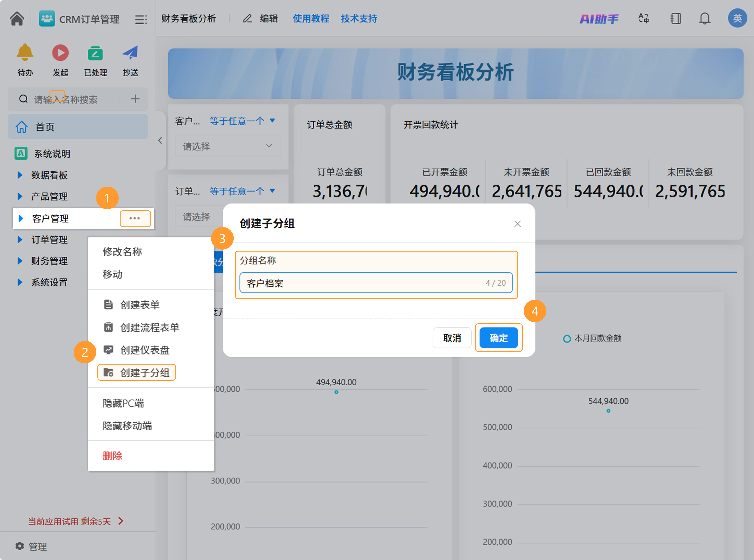754x560 pixels.
Task: Select 隐藏PC端 in context menu
Action: point(123,403)
